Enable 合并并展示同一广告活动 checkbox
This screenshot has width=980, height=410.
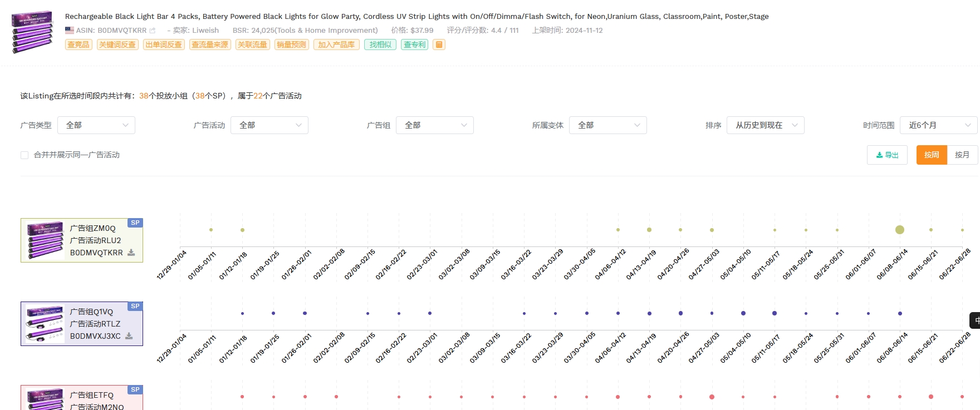click(24, 155)
